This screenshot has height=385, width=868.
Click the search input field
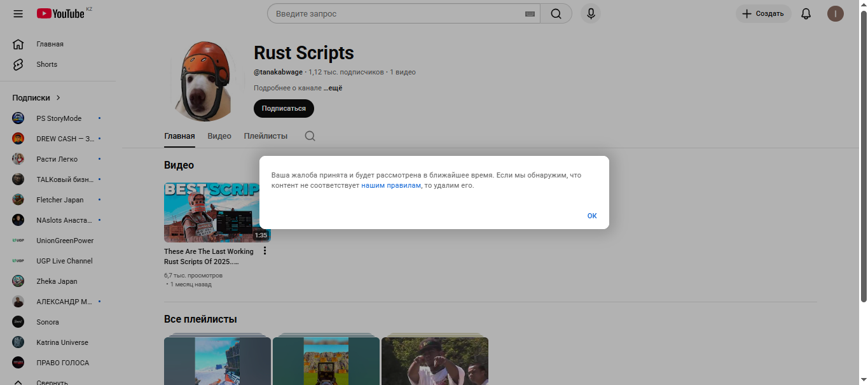coord(397,13)
